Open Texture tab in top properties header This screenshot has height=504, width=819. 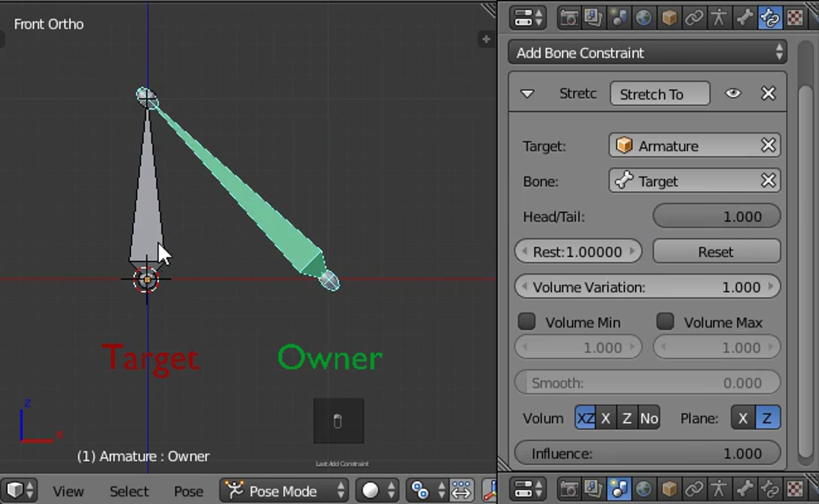(795, 17)
